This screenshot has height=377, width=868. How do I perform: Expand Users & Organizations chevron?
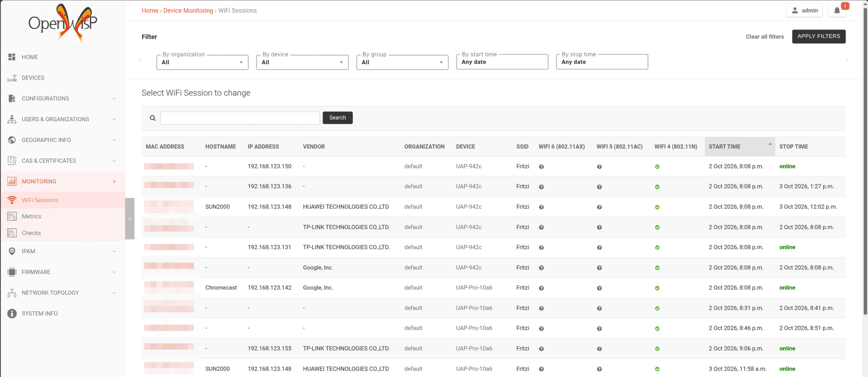pyautogui.click(x=114, y=119)
